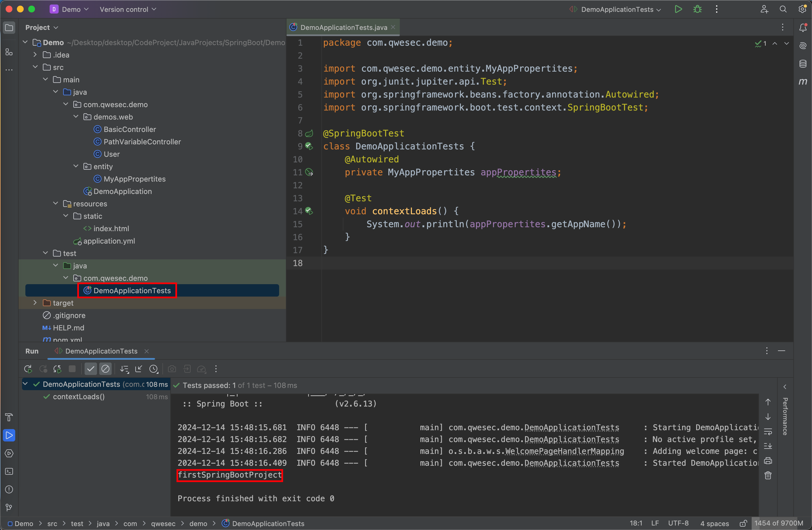
Task: Open the Services tool window
Action: 9,453
